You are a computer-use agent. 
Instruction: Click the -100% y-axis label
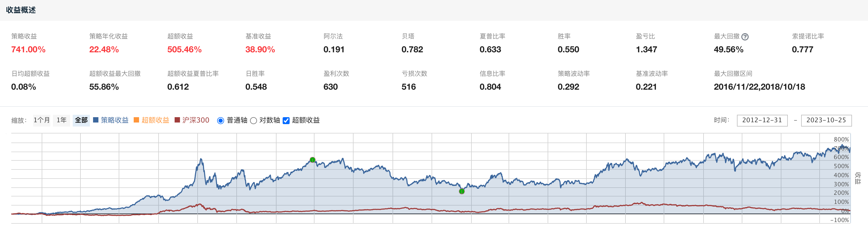tap(839, 220)
